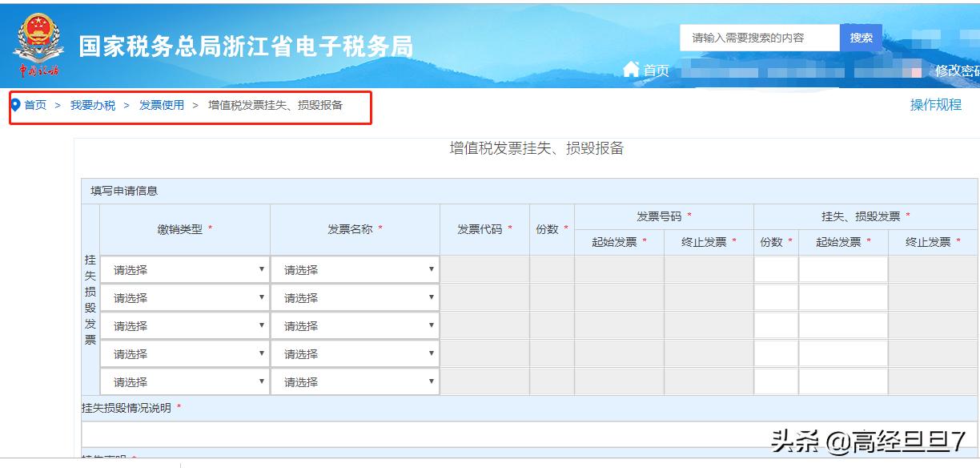Click 首页 in the top navigation bar
This screenshot has height=468, width=980.
click(x=655, y=71)
